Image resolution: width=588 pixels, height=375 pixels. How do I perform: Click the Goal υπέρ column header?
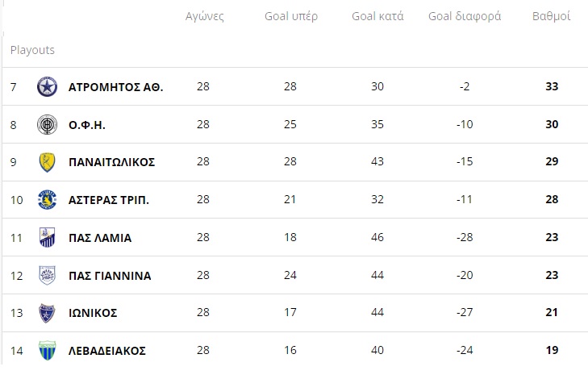click(x=291, y=16)
